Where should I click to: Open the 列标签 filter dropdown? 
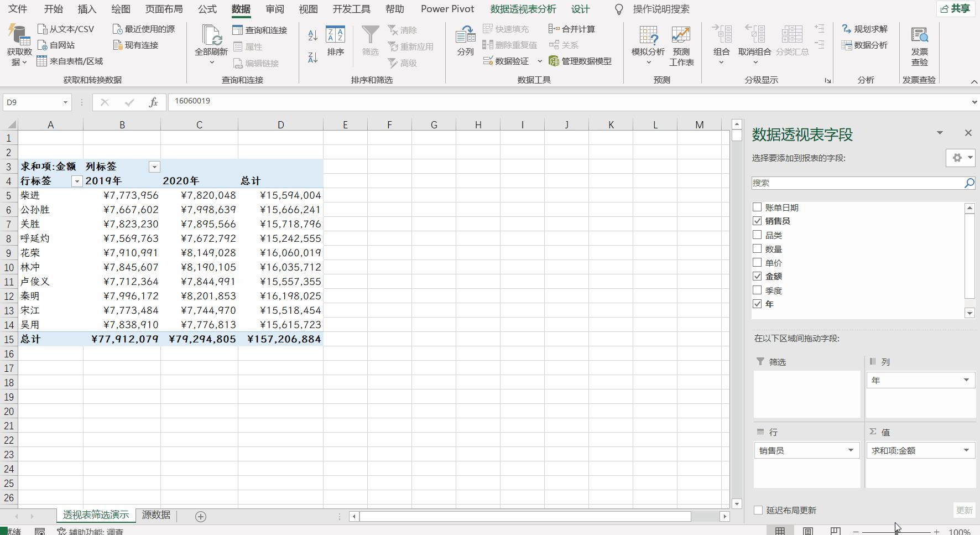click(x=154, y=167)
